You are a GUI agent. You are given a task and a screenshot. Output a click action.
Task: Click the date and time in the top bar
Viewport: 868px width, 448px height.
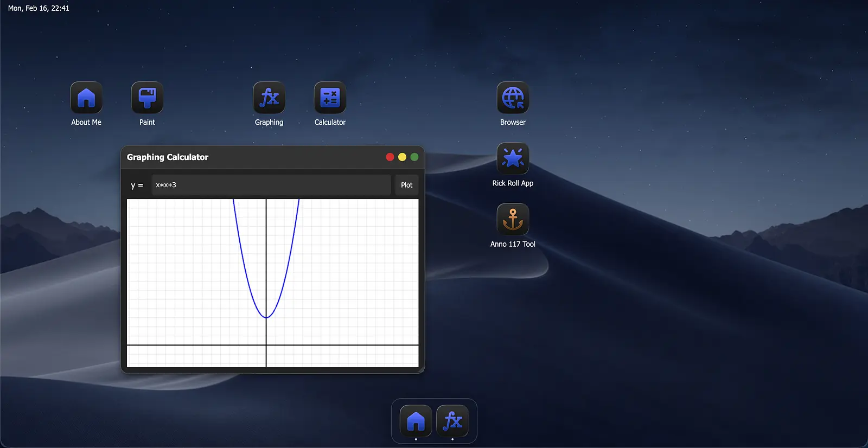[39, 8]
